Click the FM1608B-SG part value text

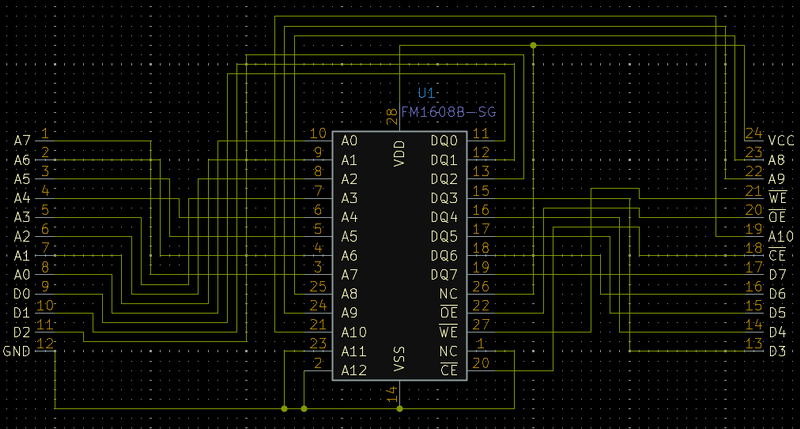click(x=448, y=112)
